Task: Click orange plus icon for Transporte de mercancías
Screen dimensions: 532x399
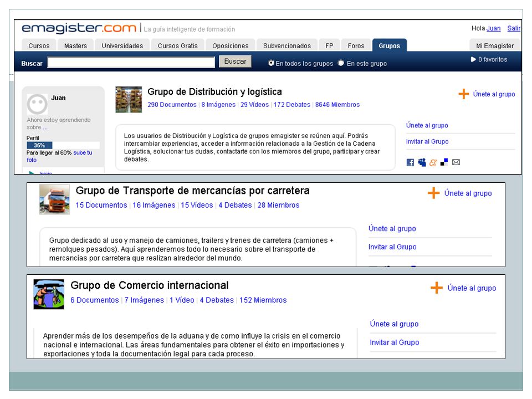Action: (x=433, y=193)
